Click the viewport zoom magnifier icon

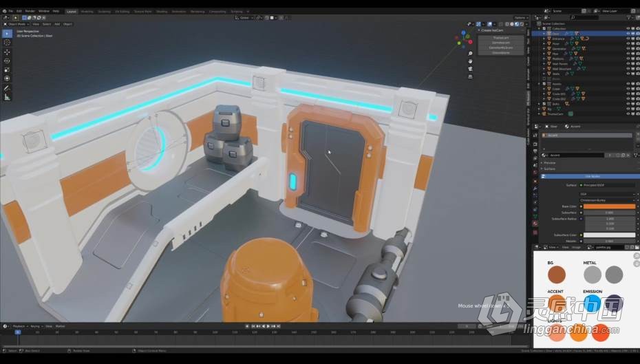pos(470,54)
